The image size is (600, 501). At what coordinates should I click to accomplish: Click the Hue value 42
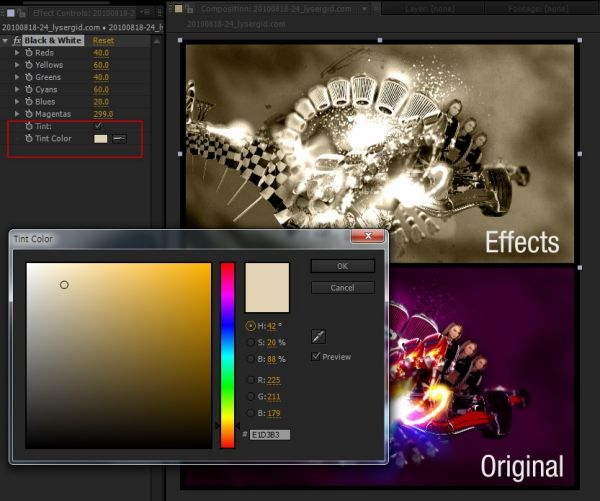[x=271, y=326]
